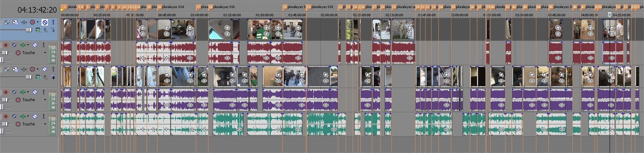Solo the first video track
644x153 pixels.
pyautogui.click(x=53, y=23)
